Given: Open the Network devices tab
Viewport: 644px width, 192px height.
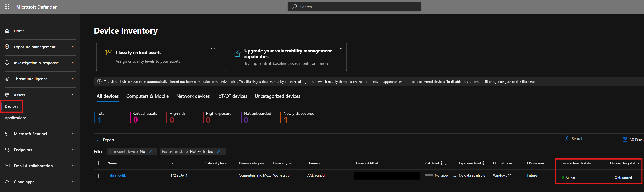Looking at the screenshot, I should click(x=193, y=96).
